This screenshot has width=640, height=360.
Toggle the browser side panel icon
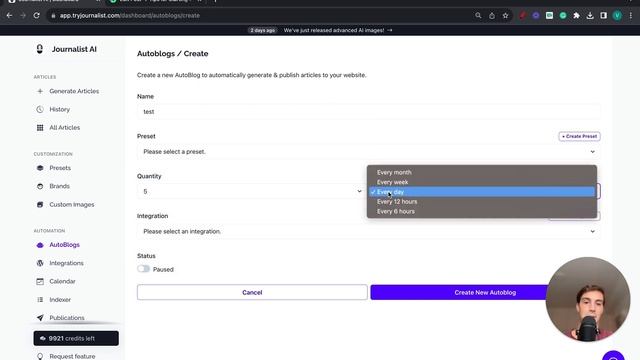click(603, 16)
